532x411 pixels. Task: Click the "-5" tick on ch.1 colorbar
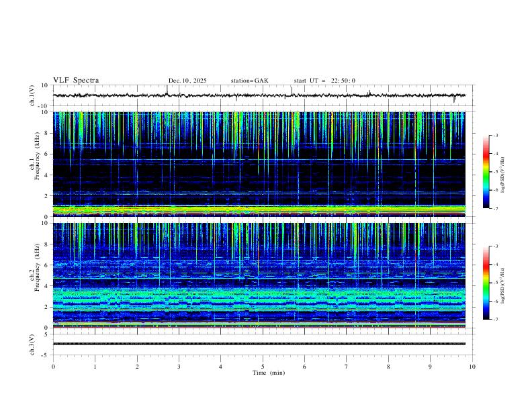pos(495,172)
